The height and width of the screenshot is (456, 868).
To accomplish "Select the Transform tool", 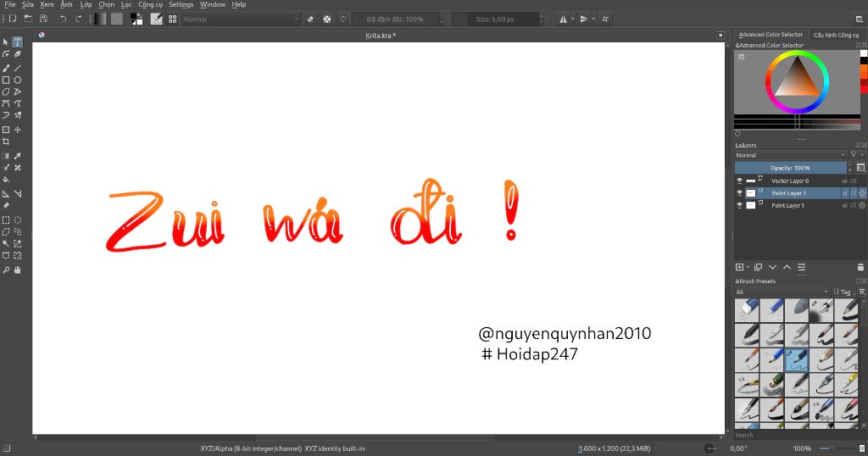I will (x=6, y=130).
